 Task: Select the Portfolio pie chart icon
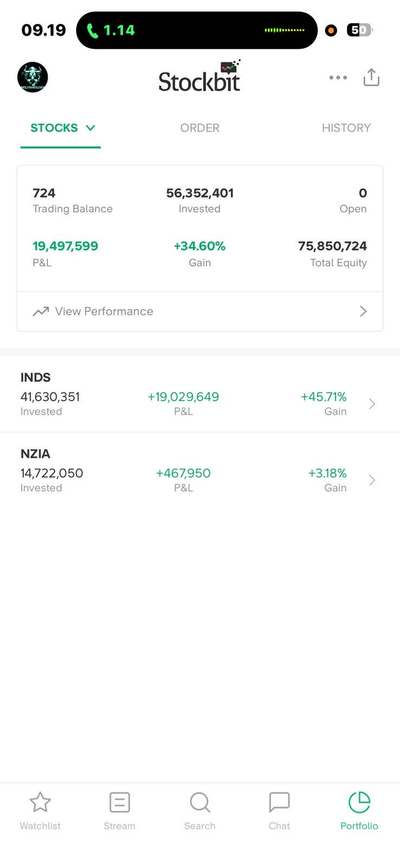pyautogui.click(x=359, y=802)
